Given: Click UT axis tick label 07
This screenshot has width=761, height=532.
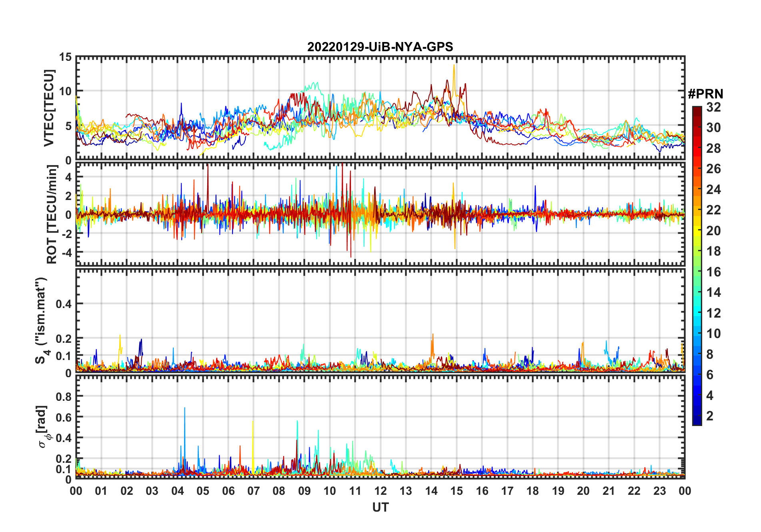Looking at the screenshot, I should 254,491.
